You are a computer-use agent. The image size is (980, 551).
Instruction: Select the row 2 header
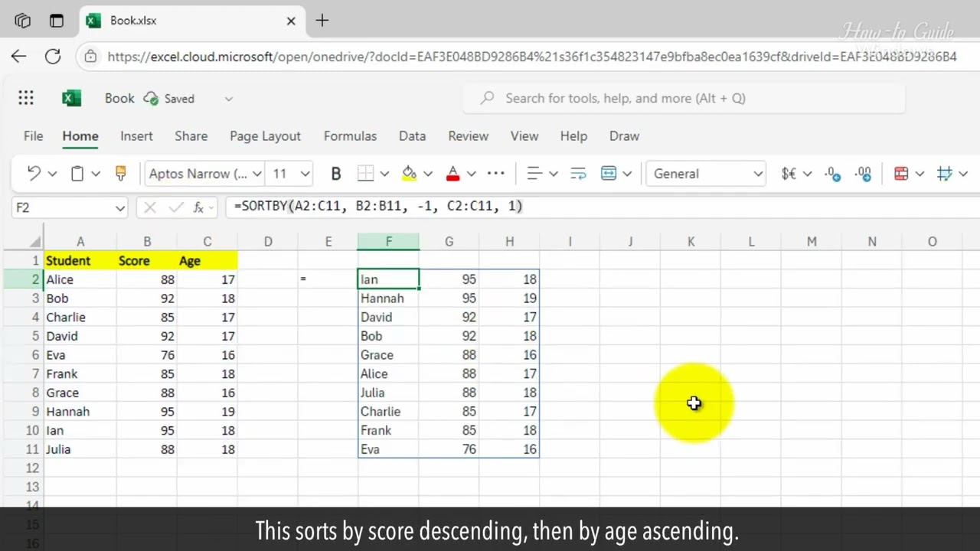click(22, 279)
